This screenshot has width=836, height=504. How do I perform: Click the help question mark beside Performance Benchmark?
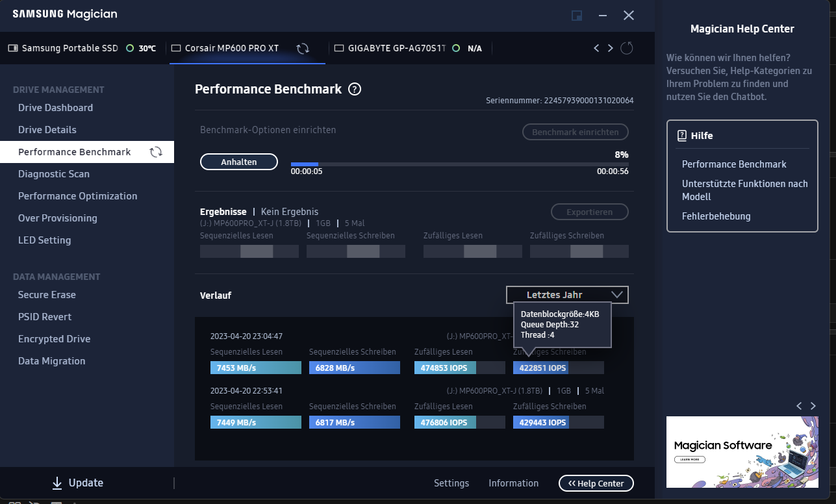(354, 90)
